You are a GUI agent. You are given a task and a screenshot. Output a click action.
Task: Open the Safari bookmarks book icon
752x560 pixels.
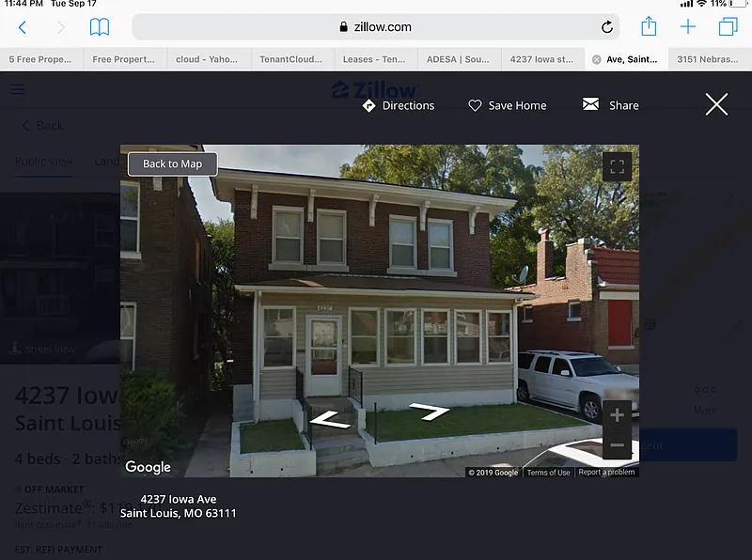tap(100, 27)
